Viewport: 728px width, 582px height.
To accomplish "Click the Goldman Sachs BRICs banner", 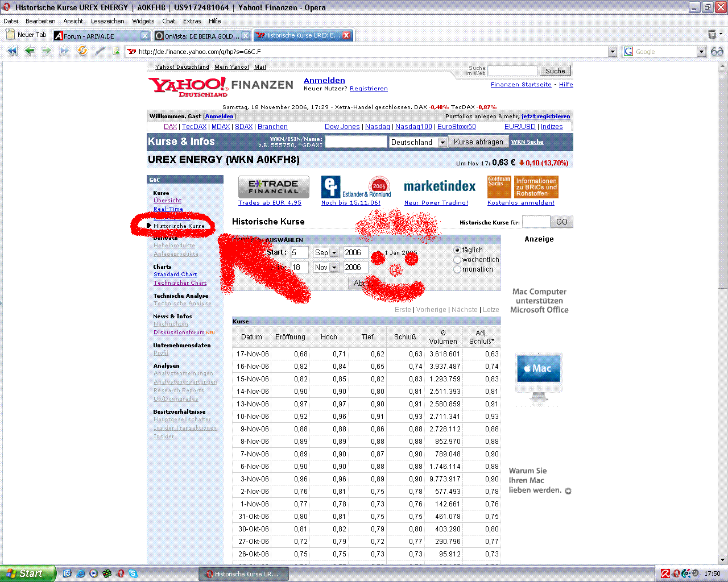I will click(523, 187).
